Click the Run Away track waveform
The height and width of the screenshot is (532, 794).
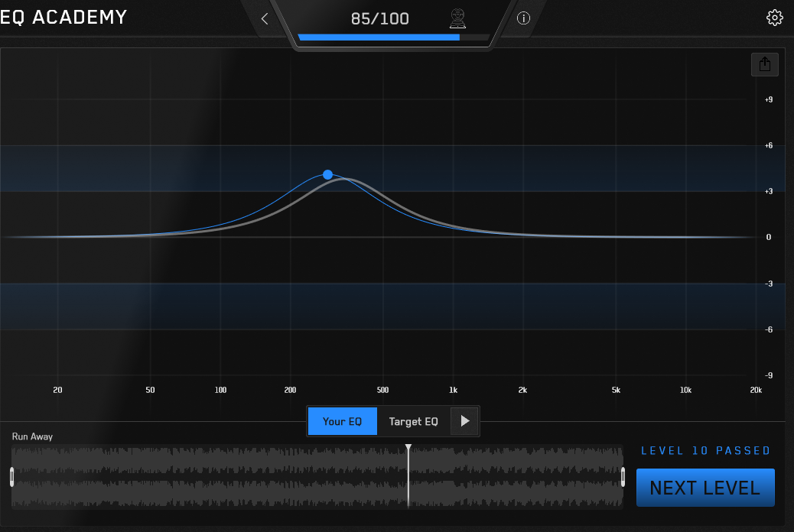point(317,476)
